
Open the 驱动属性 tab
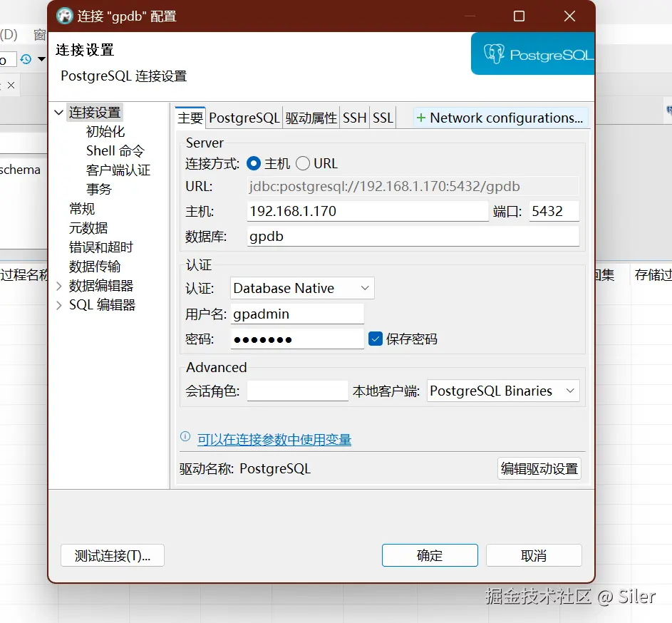pos(311,118)
